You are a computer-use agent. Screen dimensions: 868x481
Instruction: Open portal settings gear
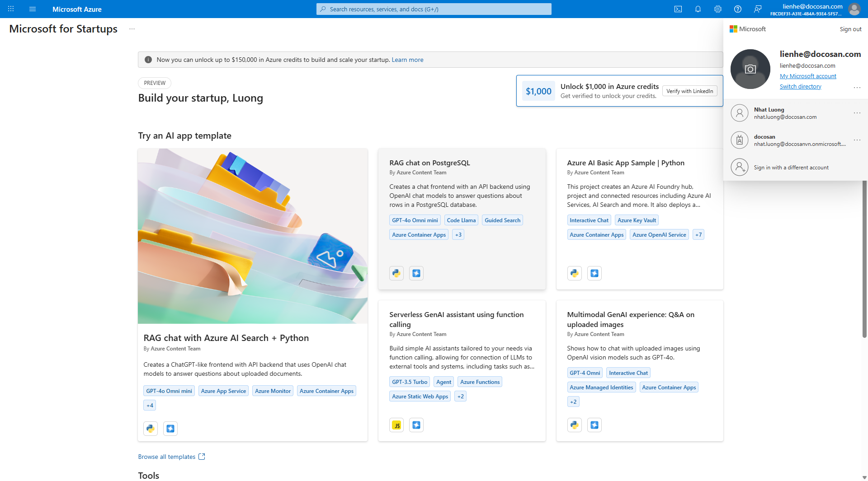pyautogui.click(x=718, y=9)
